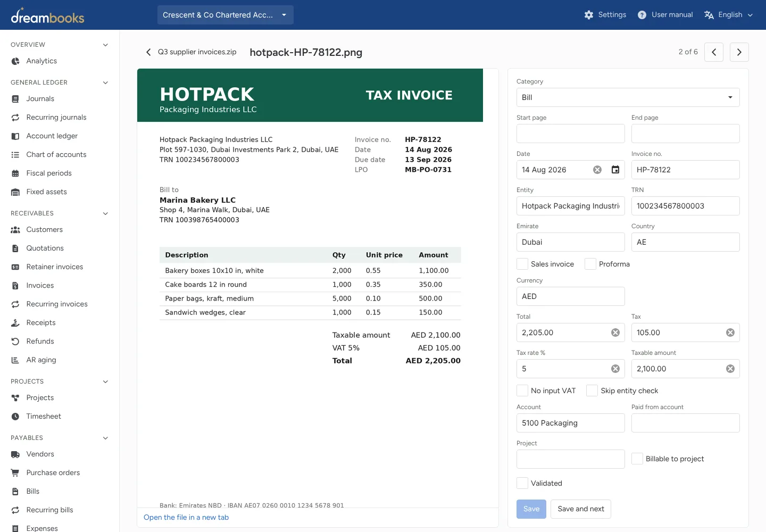
Task: Enable the No input VAT checkbox
Action: tap(522, 390)
